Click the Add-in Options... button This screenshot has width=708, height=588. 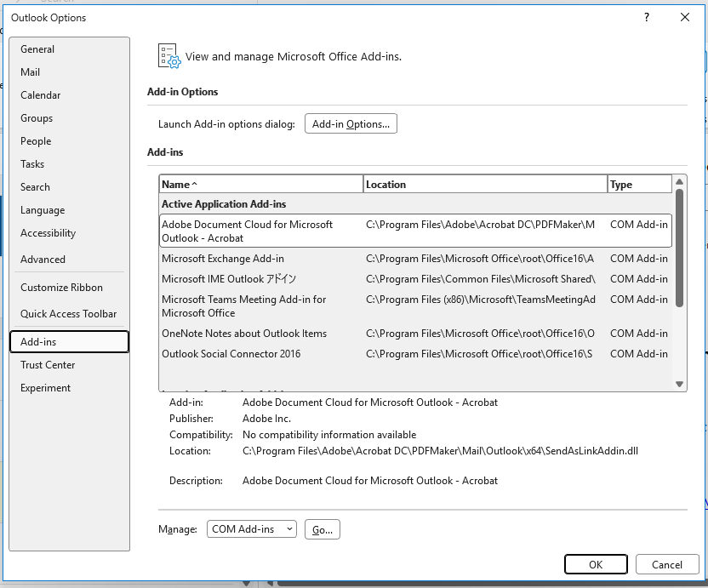(x=351, y=123)
